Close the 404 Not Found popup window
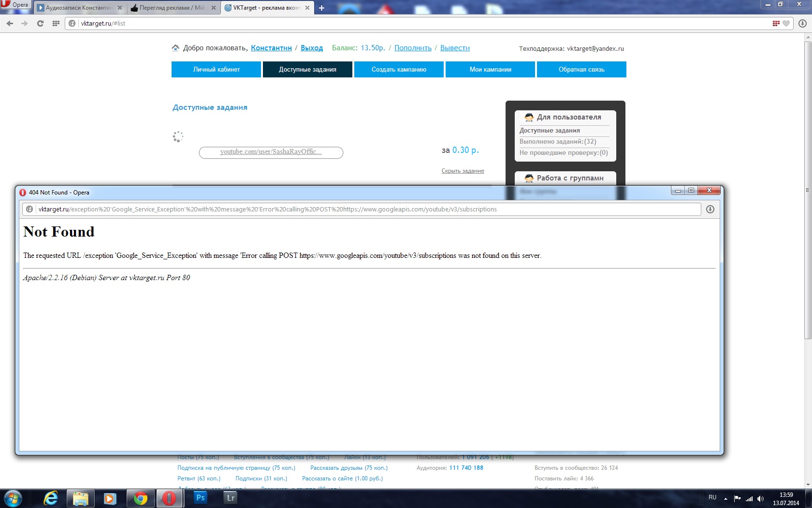Image resolution: width=812 pixels, height=508 pixels. click(x=709, y=191)
